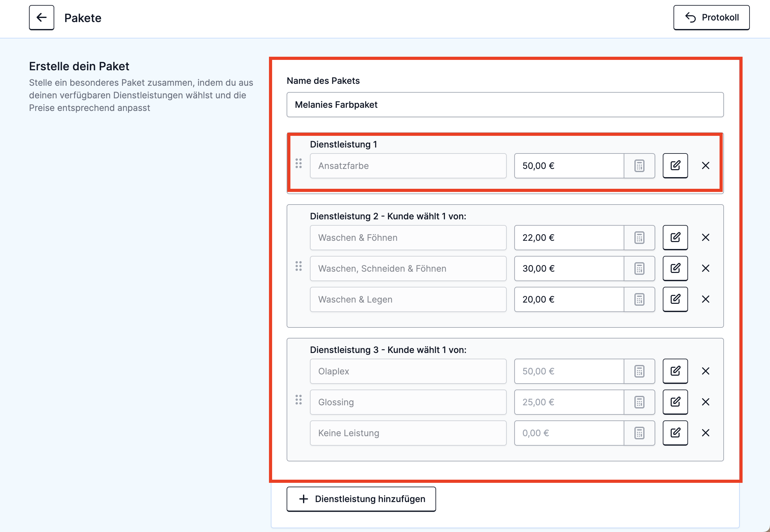Grab the drag handle of Dienstleistung 1
The height and width of the screenshot is (532, 770).
tap(299, 163)
